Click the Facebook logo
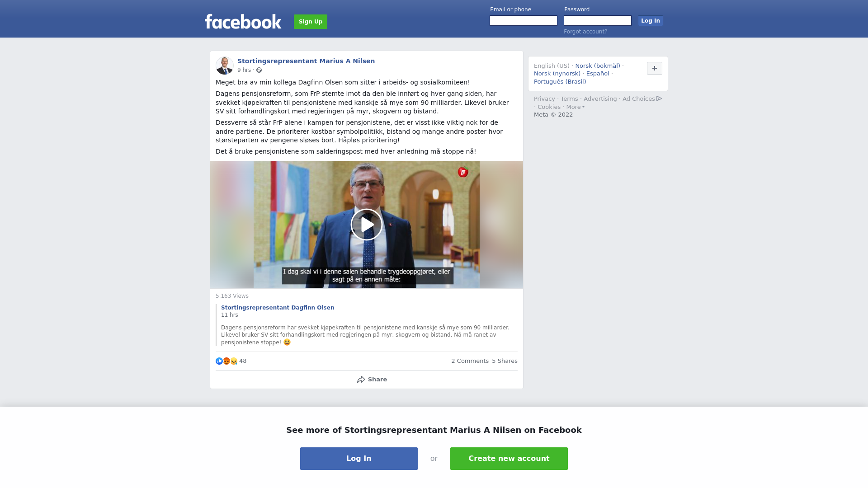The image size is (868, 488). pyautogui.click(x=243, y=22)
